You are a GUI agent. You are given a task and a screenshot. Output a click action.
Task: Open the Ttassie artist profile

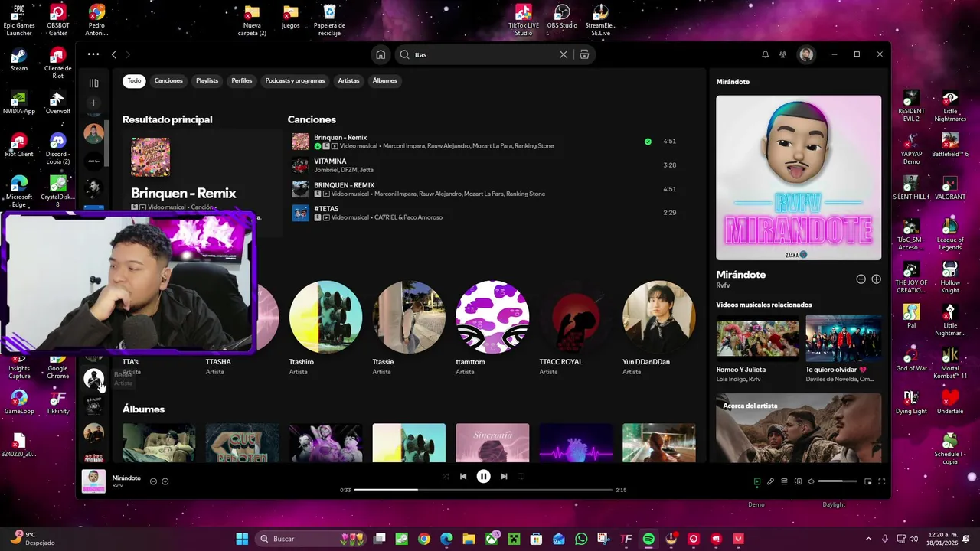click(409, 317)
